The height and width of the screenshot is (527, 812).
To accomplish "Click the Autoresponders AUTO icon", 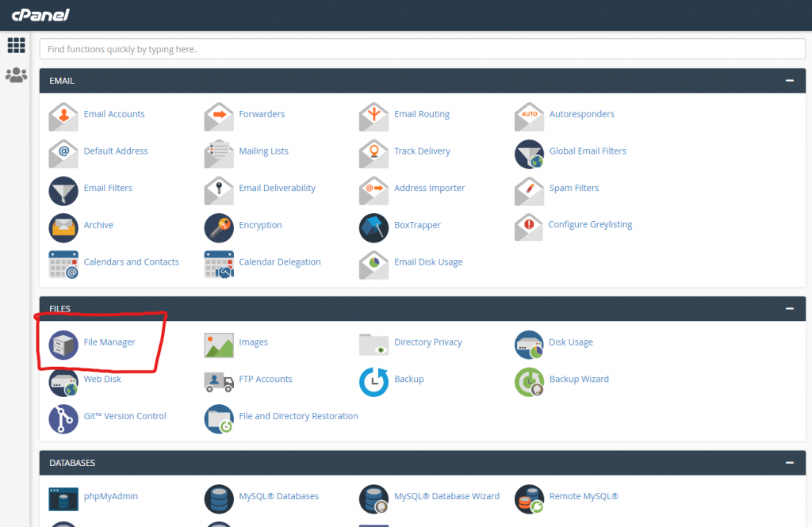I will [529, 116].
